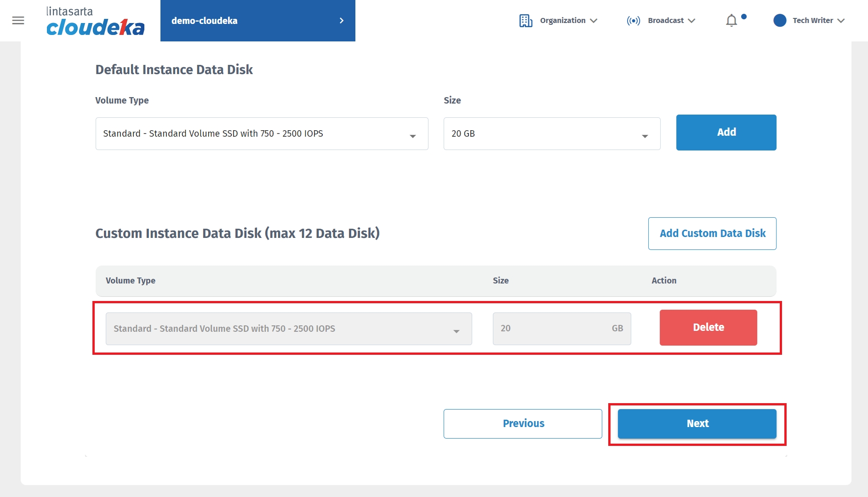The image size is (868, 497).
Task: Click Add Custom Data Disk button
Action: pos(712,233)
